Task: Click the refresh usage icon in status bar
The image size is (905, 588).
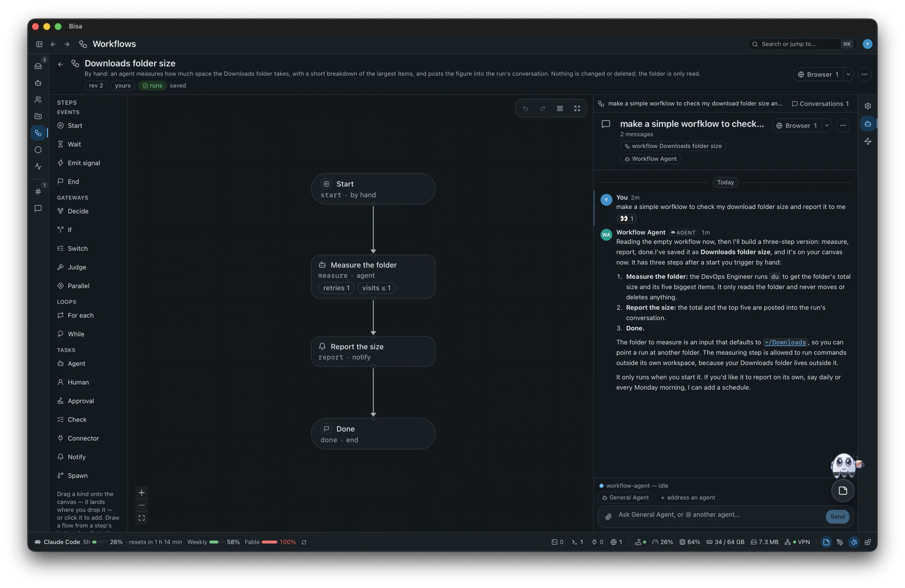Action: click(304, 542)
